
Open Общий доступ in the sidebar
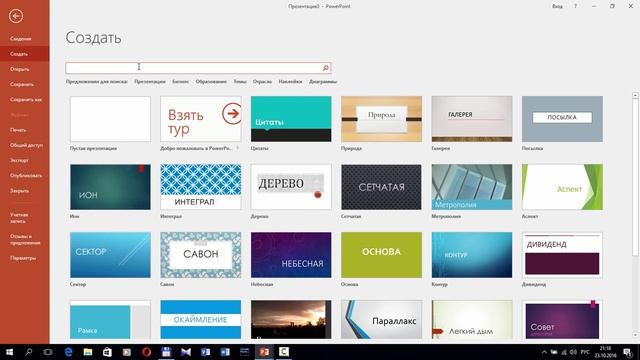tap(27, 145)
